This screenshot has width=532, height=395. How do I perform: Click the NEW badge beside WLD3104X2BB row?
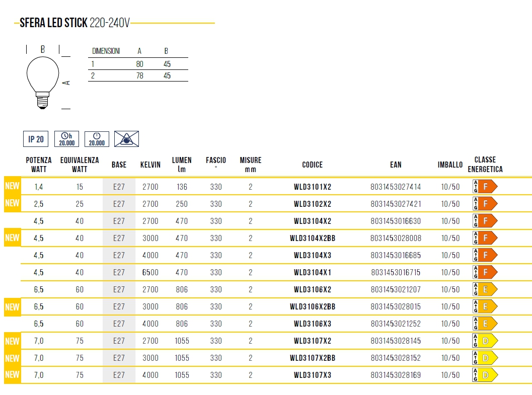click(12, 238)
